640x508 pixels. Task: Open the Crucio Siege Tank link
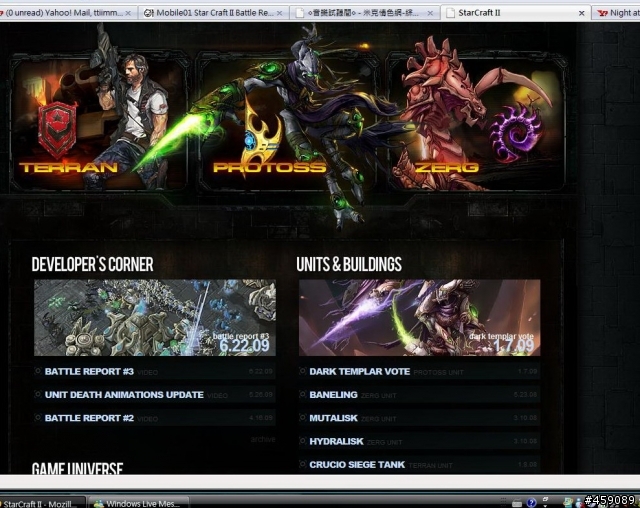click(x=357, y=464)
